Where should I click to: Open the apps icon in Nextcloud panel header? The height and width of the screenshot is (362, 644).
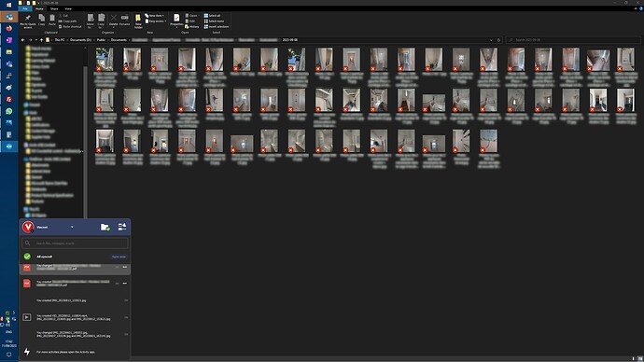(122, 227)
